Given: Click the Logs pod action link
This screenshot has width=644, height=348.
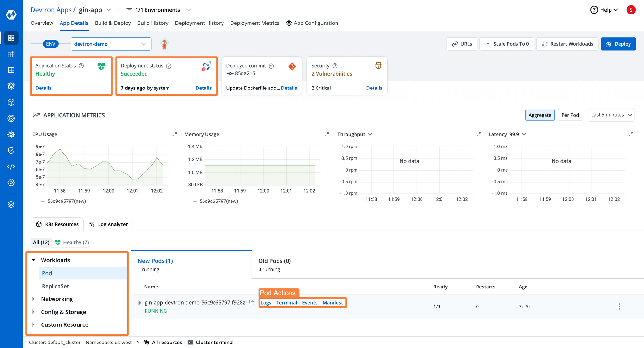Looking at the screenshot, I should pyautogui.click(x=266, y=303).
